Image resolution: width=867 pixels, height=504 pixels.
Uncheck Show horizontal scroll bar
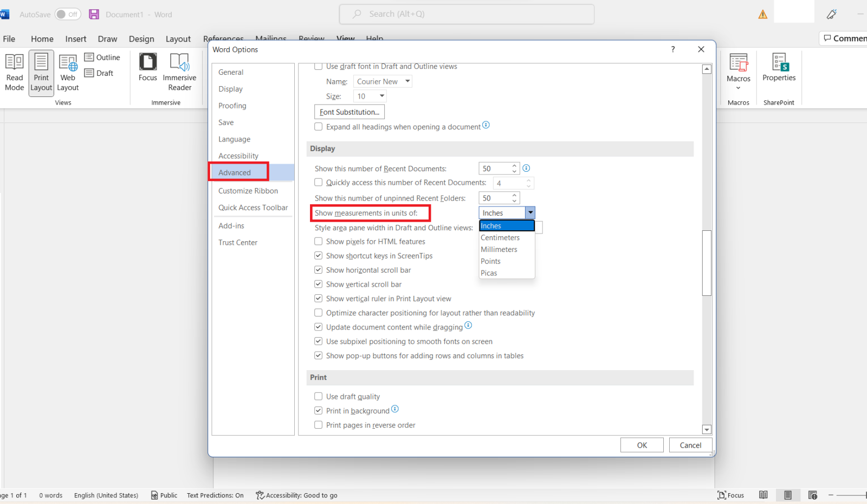(x=319, y=270)
